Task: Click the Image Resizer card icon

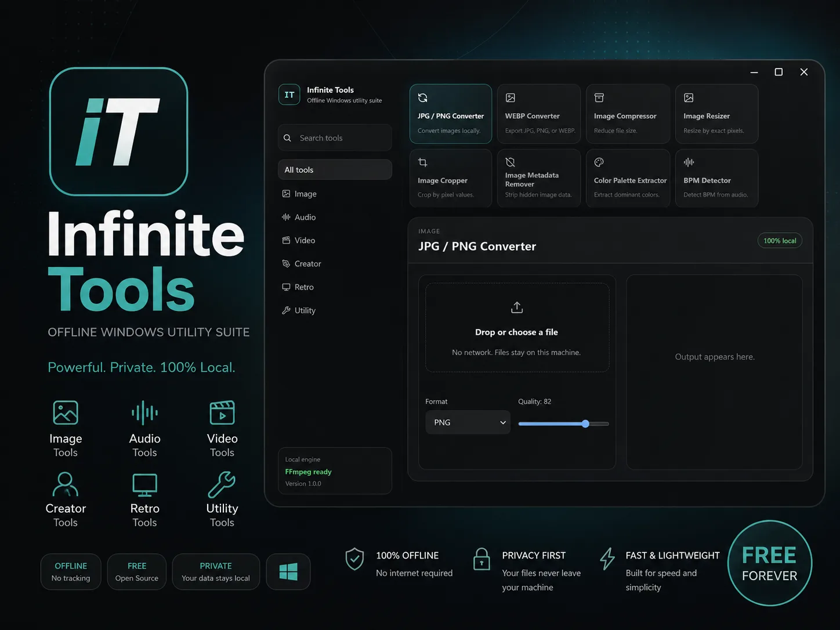Action: pos(689,97)
